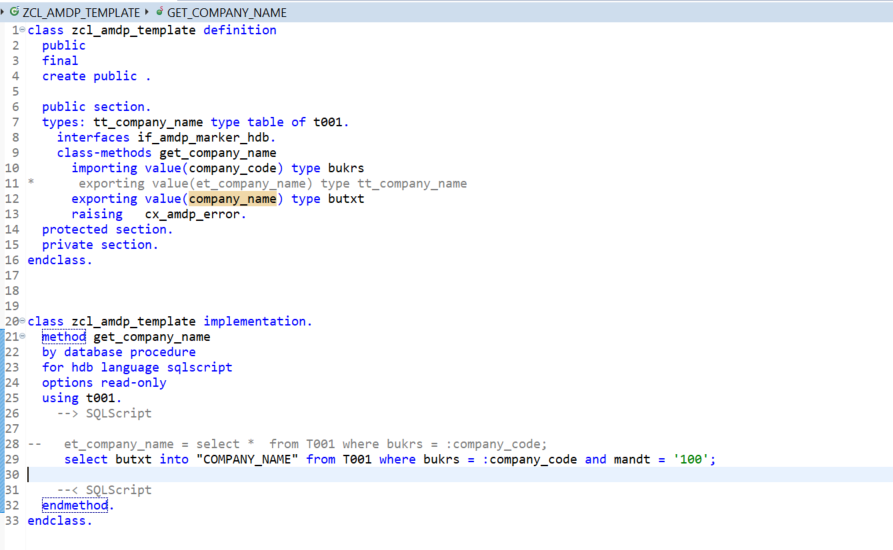The height and width of the screenshot is (550, 893).
Task: Click the protected section statement
Action: (x=107, y=229)
